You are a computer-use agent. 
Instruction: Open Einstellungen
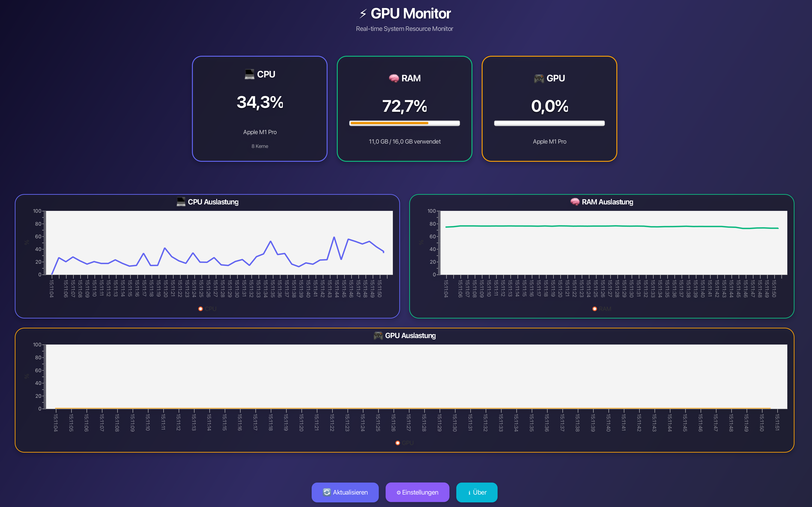[x=417, y=492]
